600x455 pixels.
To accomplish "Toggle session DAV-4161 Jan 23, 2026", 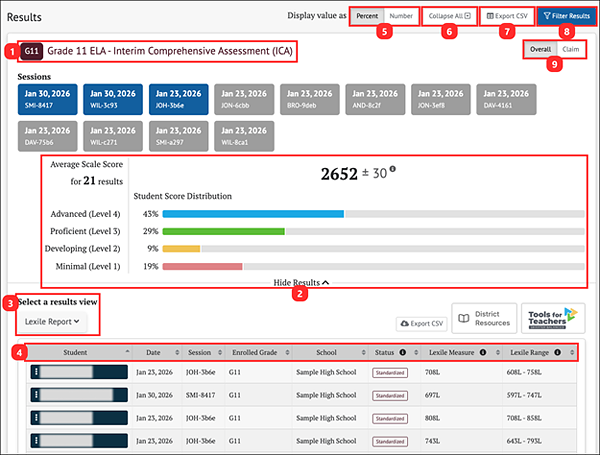I will click(x=506, y=99).
